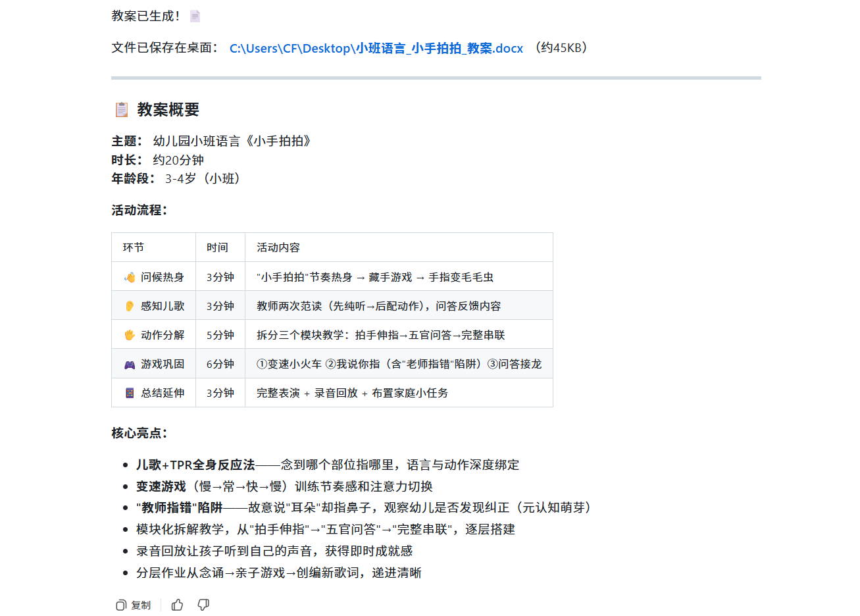This screenshot has height=616, width=860.
Task: Click the raised hand icon in 动作分解 row
Action: 130,335
